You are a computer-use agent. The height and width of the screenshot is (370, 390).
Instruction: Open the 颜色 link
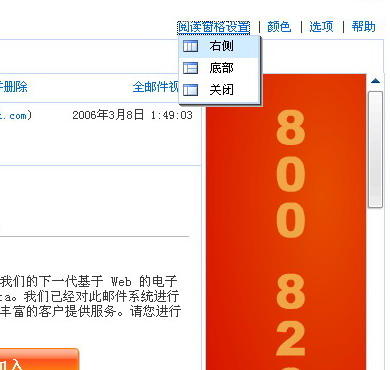[x=279, y=27]
